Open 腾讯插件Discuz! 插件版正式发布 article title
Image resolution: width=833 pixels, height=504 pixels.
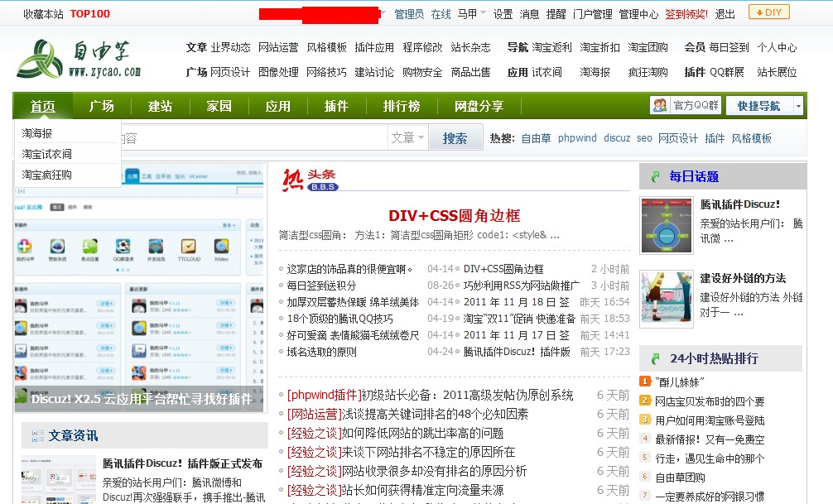[182, 463]
